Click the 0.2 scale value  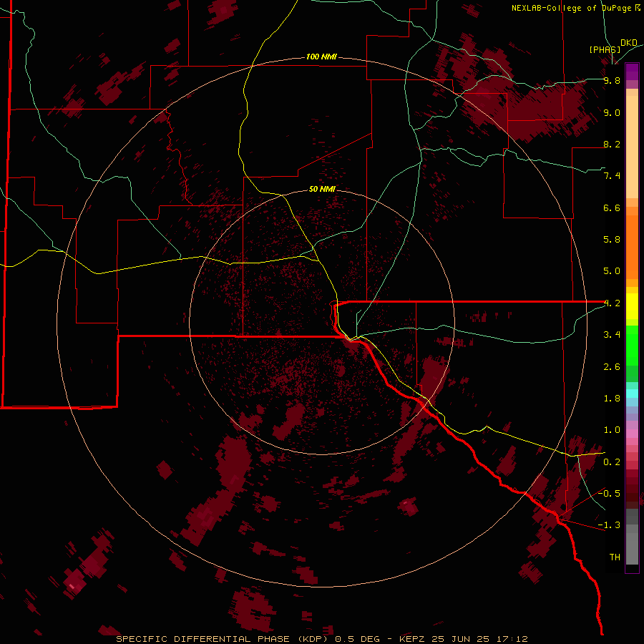coord(612,462)
